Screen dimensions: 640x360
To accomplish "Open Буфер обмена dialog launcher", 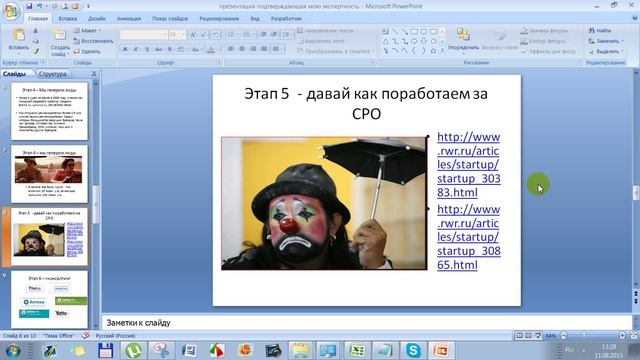I will (43, 62).
